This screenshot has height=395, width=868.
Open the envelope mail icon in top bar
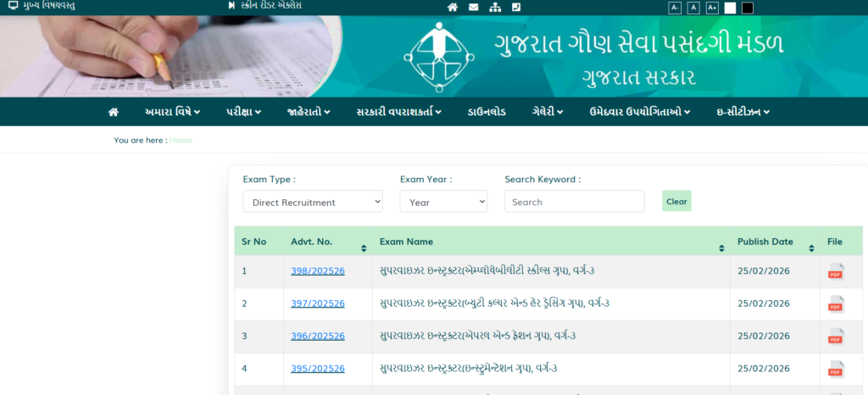click(x=473, y=7)
